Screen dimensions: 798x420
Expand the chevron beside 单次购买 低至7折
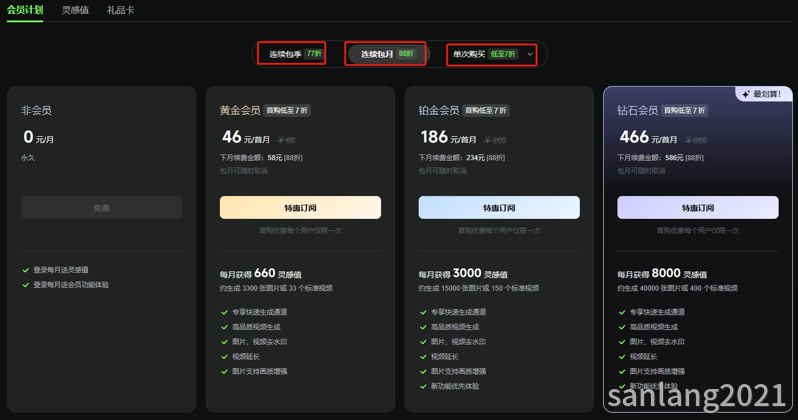pyautogui.click(x=530, y=54)
